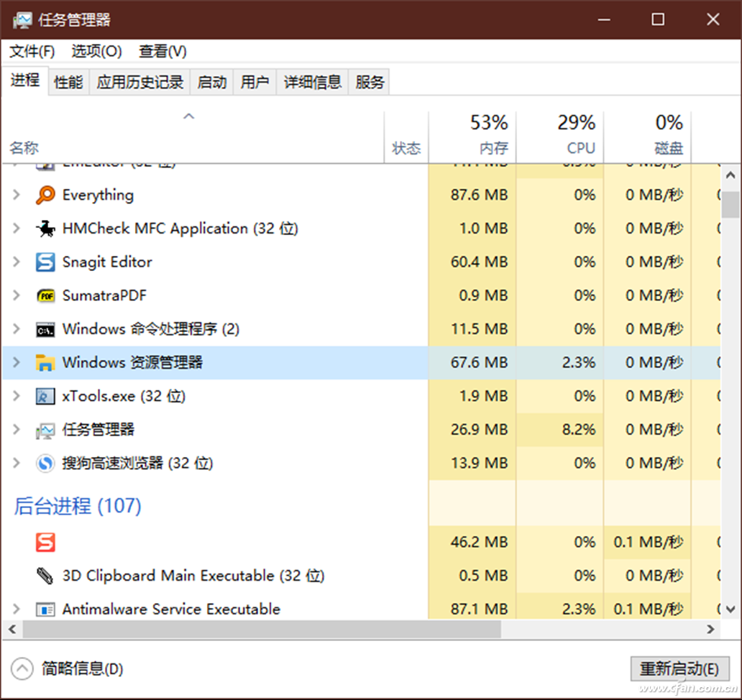Select the 进程 tab

(25, 80)
